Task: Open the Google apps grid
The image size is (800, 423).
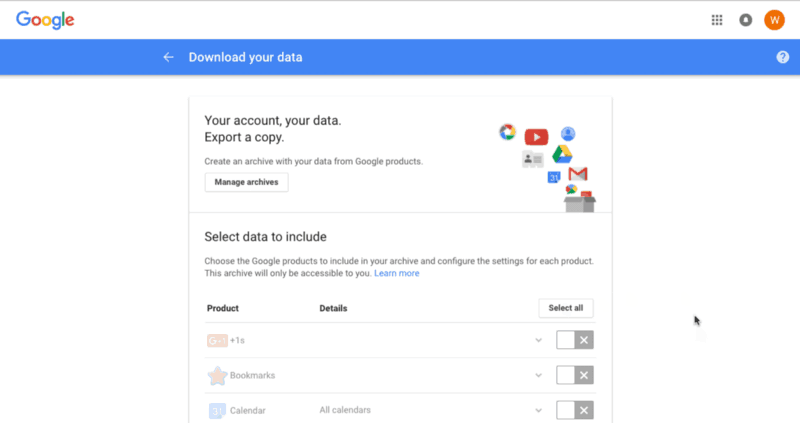Action: [717, 20]
